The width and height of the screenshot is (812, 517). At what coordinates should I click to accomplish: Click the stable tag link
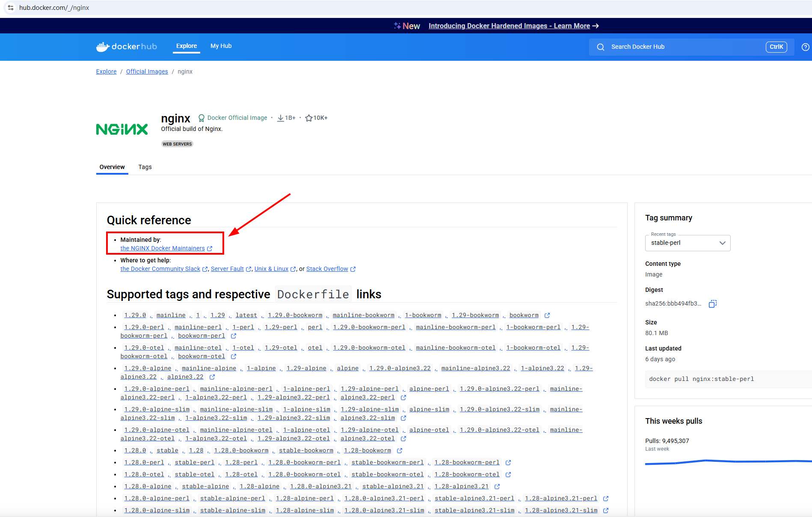point(167,450)
